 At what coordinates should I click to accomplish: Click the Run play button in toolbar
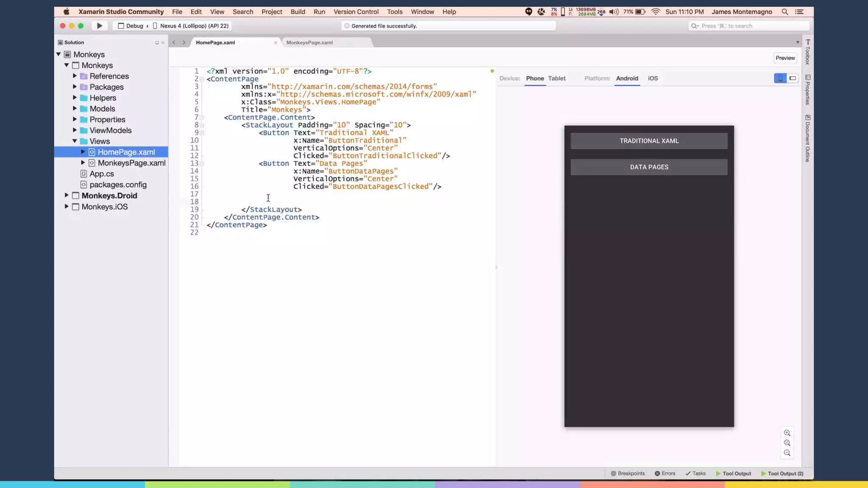point(100,26)
